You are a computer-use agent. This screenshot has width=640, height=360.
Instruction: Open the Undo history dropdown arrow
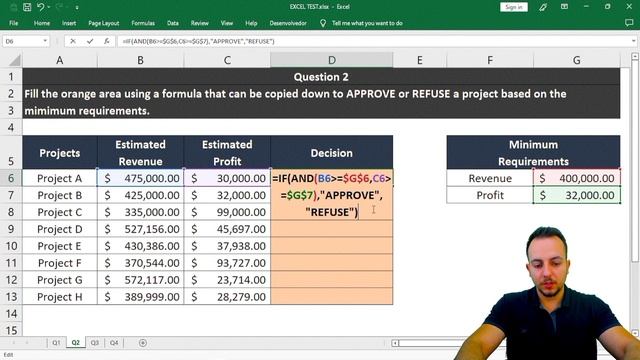pos(49,7)
